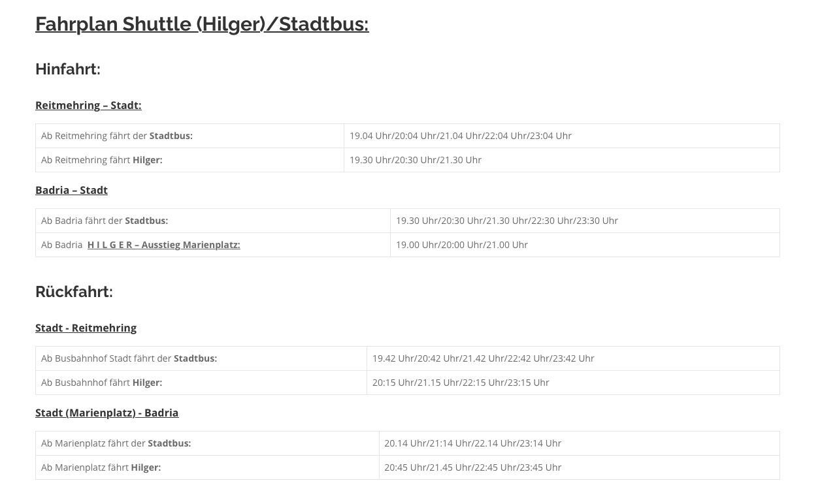Image resolution: width=820 pixels, height=504 pixels.
Task: Click the Rückfahrt section heading
Action: point(74,292)
